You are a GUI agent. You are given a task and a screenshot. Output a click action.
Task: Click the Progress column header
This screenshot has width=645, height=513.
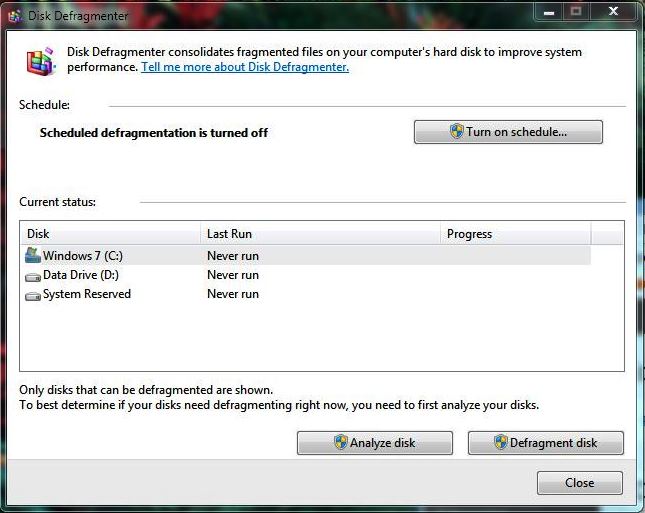(516, 234)
